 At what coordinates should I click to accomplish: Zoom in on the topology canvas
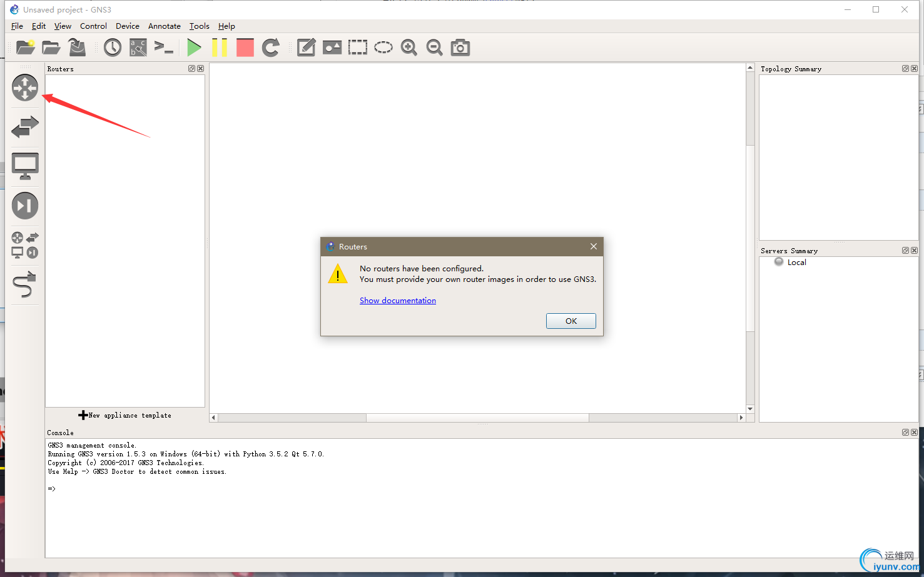click(x=409, y=48)
